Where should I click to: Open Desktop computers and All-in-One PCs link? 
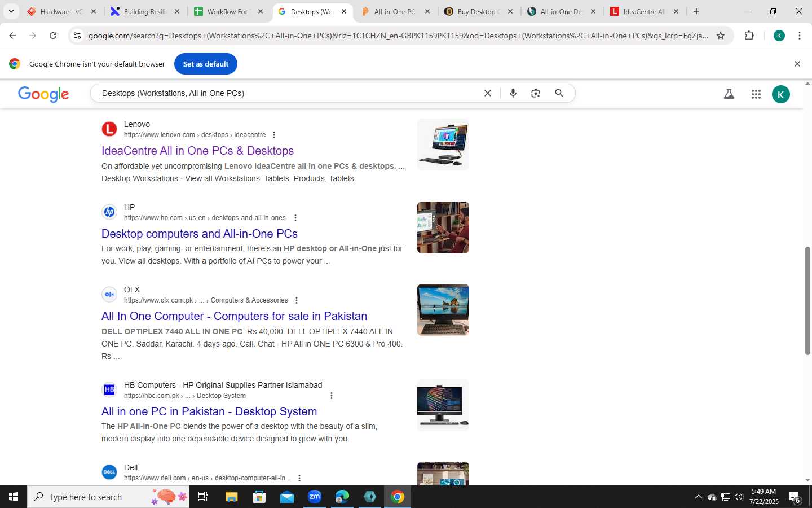pyautogui.click(x=200, y=234)
